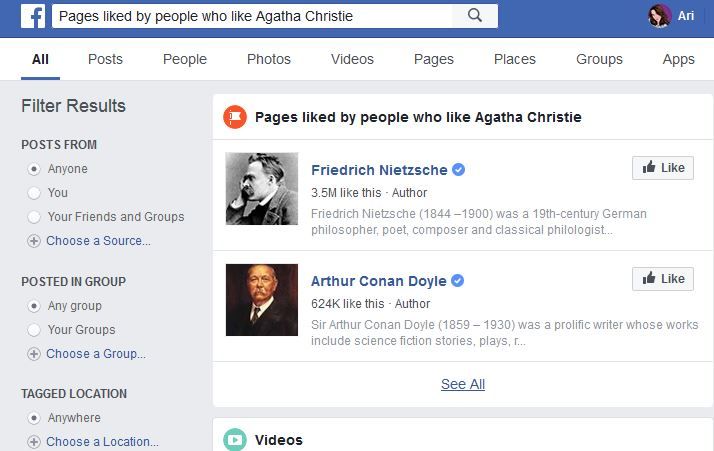The width and height of the screenshot is (714, 451).
Task: Expand Choose a Source option
Action: (98, 241)
